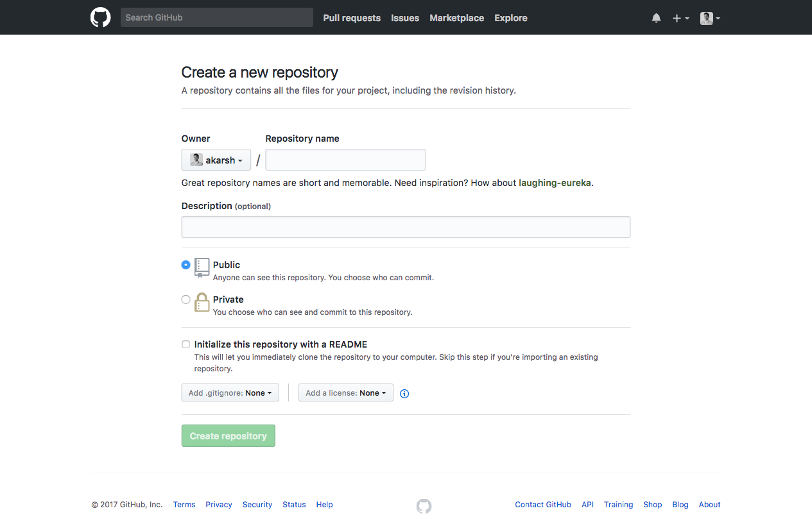
Task: Open the Help footer link
Action: 325,505
